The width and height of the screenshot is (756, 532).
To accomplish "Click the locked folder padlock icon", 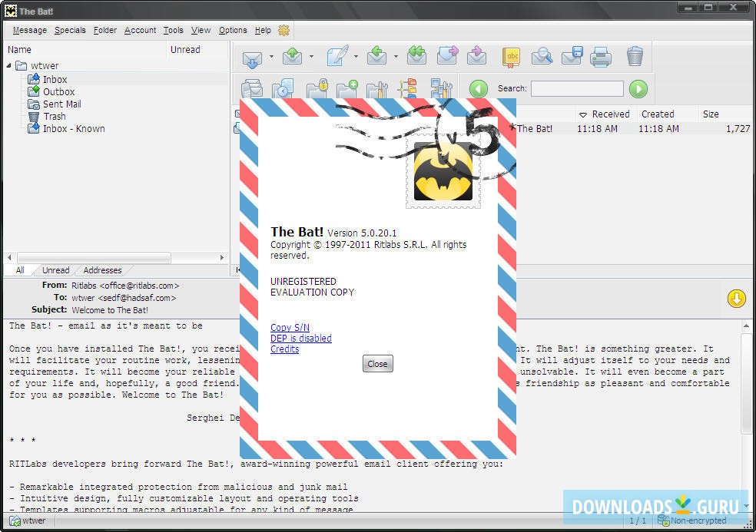I will pos(317,89).
